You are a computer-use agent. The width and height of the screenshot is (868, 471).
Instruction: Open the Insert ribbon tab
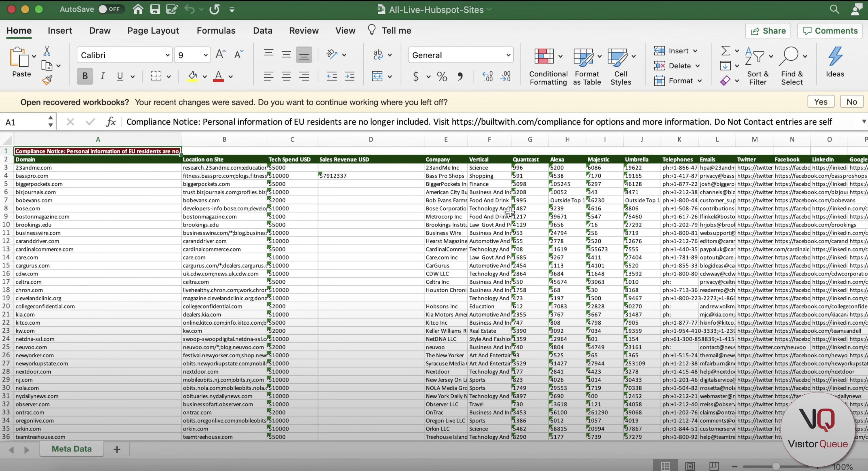pos(60,30)
